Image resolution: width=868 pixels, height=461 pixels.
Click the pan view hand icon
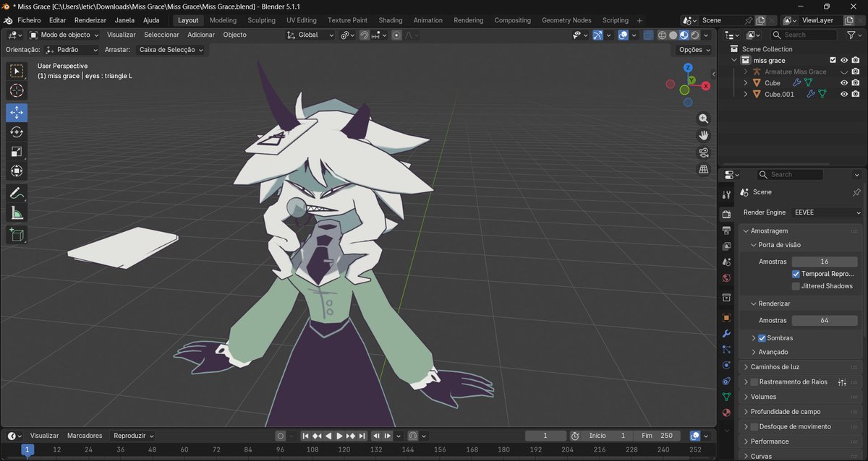[703, 135]
